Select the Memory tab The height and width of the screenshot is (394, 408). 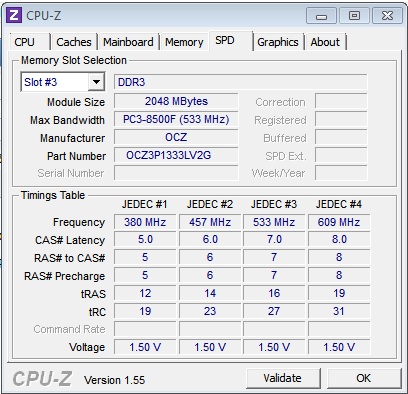(x=184, y=42)
